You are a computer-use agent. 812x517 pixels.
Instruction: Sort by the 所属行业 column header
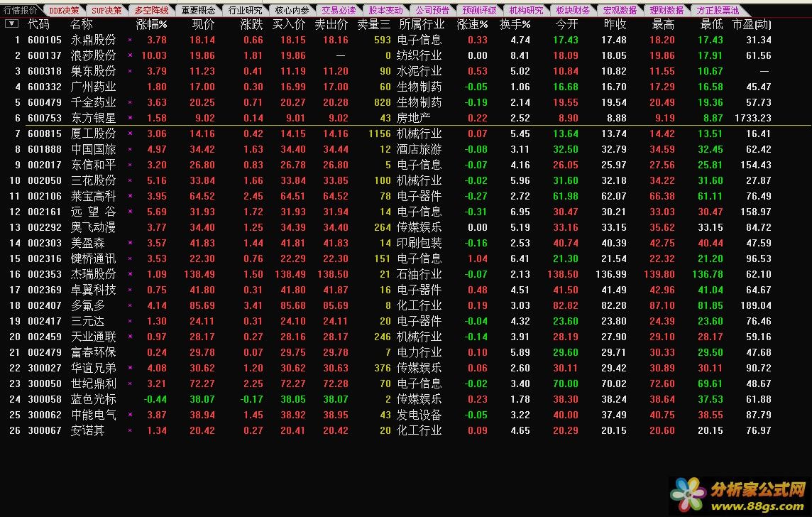click(x=422, y=24)
